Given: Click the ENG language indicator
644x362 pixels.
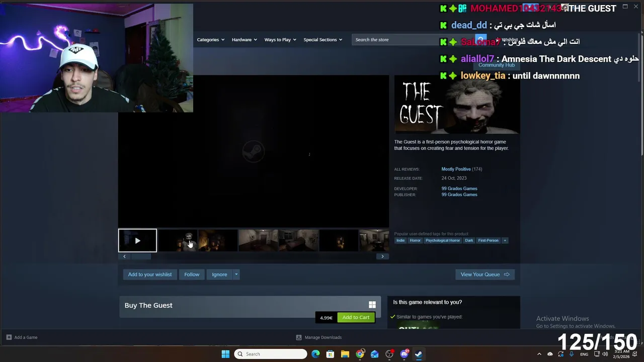Looking at the screenshot, I should 584,354.
